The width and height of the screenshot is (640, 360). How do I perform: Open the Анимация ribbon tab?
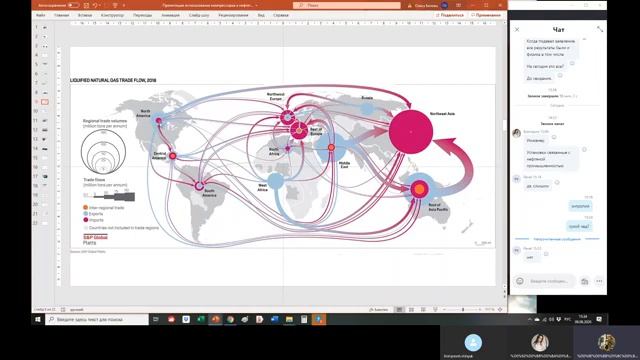tap(170, 15)
